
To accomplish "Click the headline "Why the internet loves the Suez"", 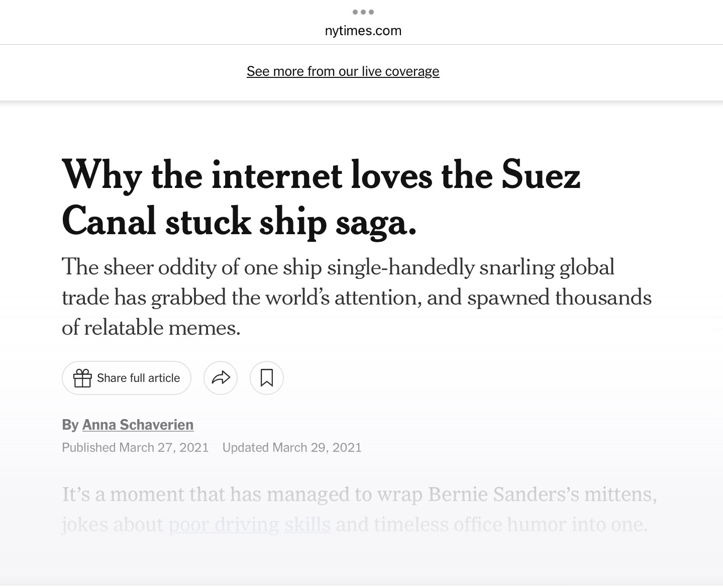I will coord(321,175).
